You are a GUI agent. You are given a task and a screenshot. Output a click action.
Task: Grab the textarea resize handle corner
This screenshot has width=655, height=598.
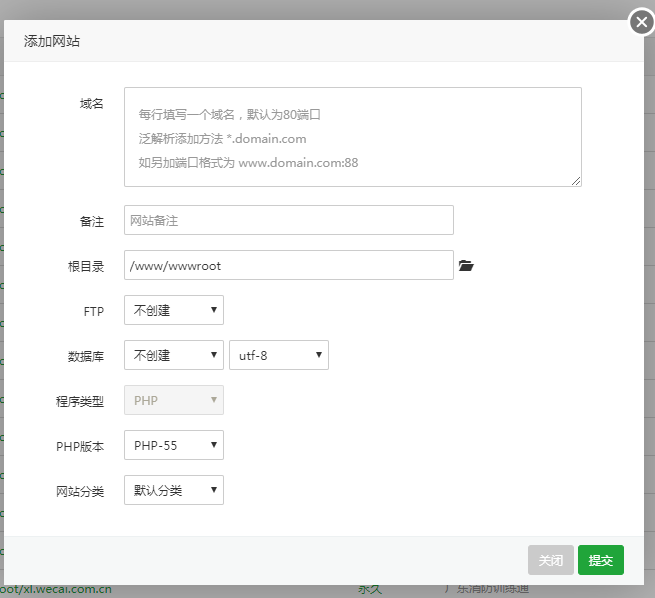point(576,181)
